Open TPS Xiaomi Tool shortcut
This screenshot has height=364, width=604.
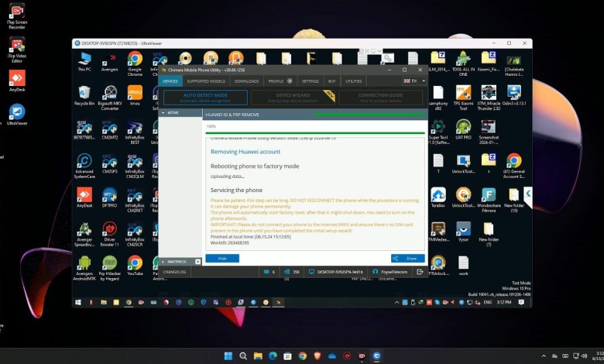pos(463,98)
